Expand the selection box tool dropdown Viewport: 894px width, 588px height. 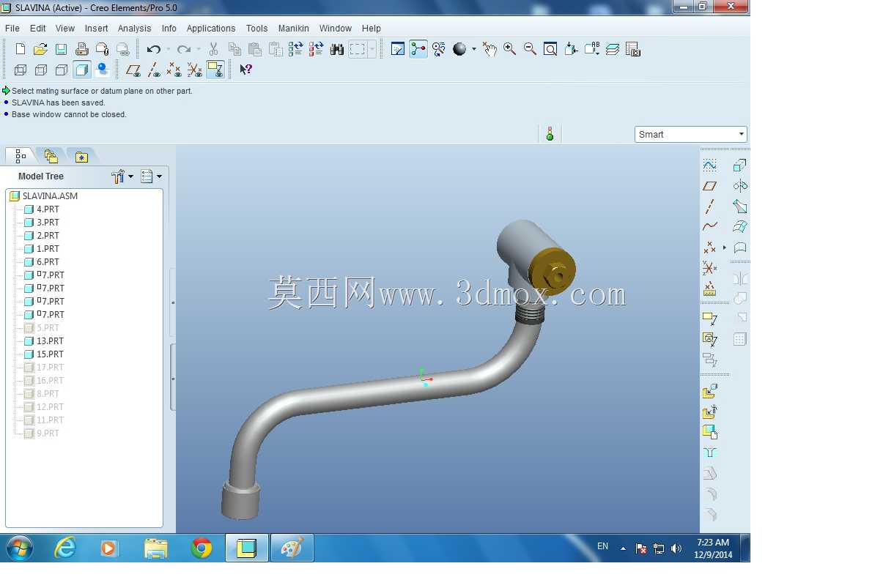tap(372, 49)
